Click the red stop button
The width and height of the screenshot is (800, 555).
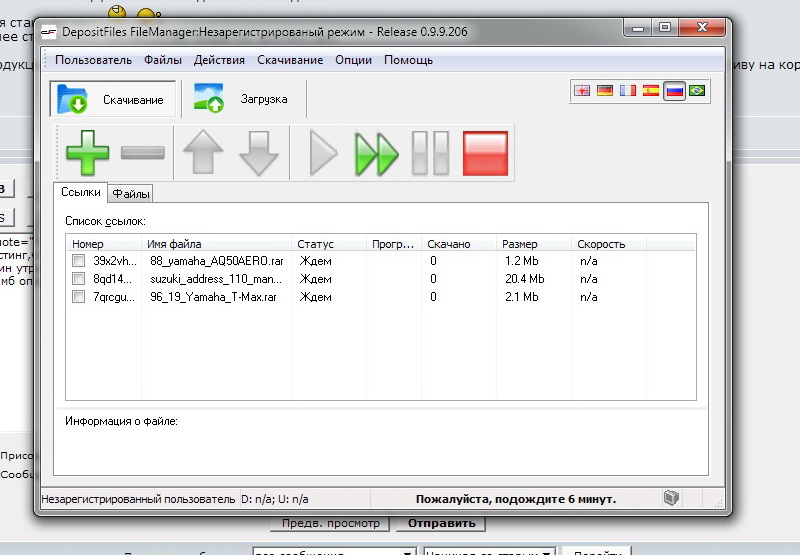click(486, 153)
